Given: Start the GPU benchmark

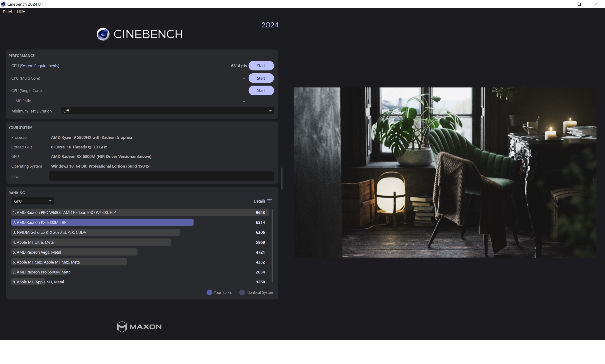Looking at the screenshot, I should (x=261, y=66).
